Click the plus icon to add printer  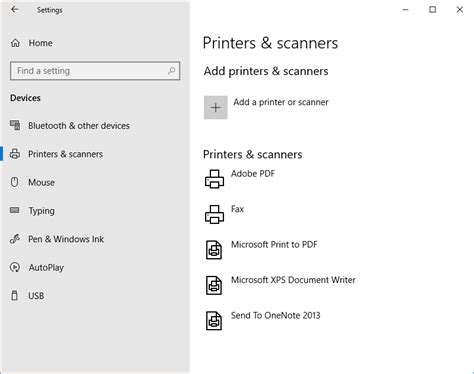pyautogui.click(x=216, y=107)
